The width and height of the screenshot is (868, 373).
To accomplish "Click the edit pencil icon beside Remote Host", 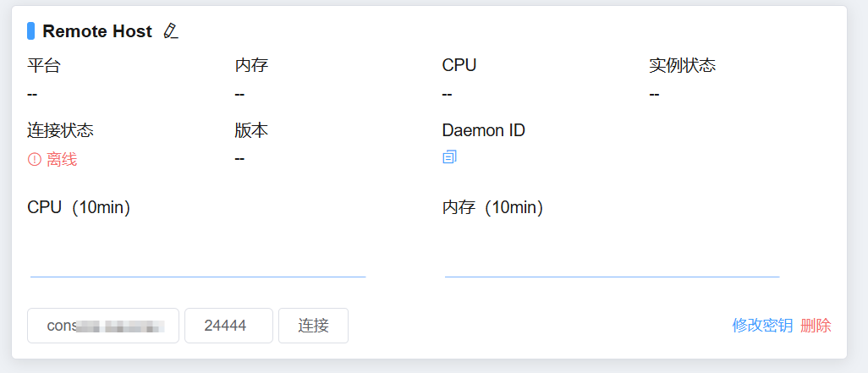I will pyautogui.click(x=171, y=31).
